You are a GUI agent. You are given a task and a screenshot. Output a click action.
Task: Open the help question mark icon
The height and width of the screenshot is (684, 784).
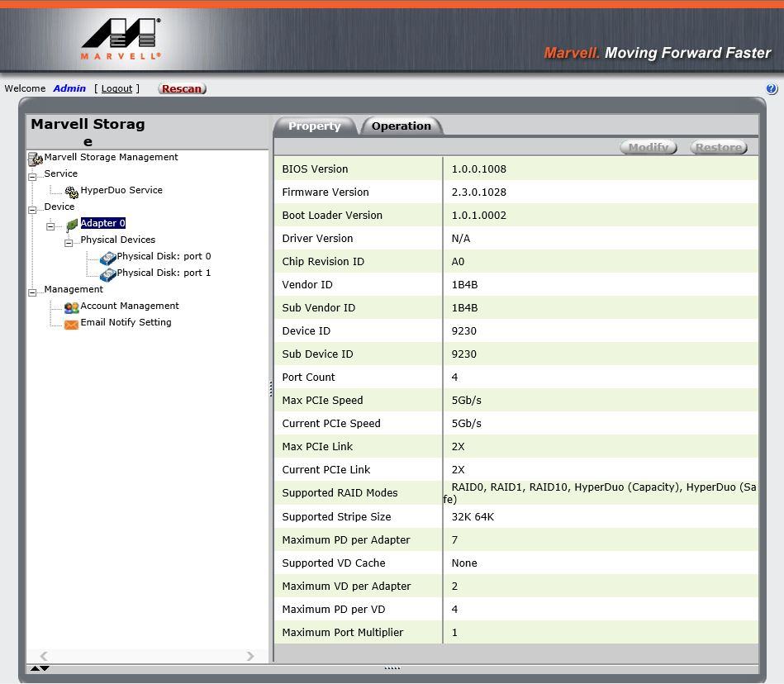click(x=772, y=88)
